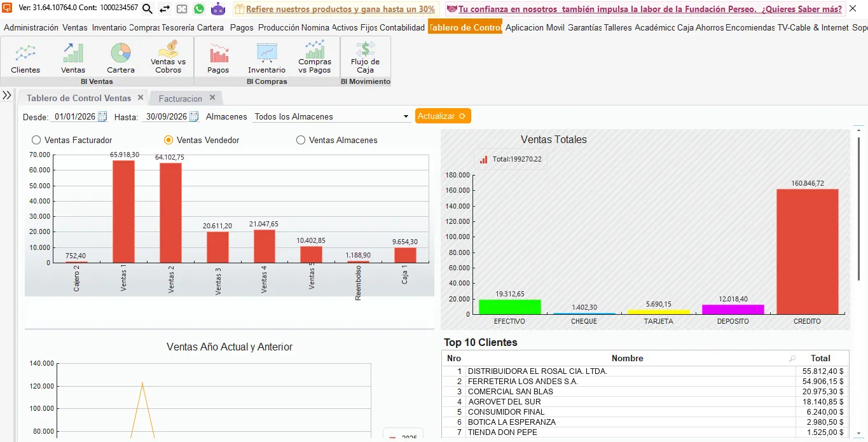Select Ventas Facturador radio button
This screenshot has width=868, height=442.
click(x=36, y=140)
